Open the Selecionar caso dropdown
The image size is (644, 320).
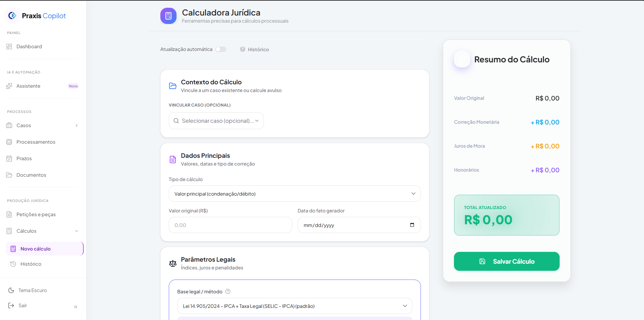tap(216, 121)
